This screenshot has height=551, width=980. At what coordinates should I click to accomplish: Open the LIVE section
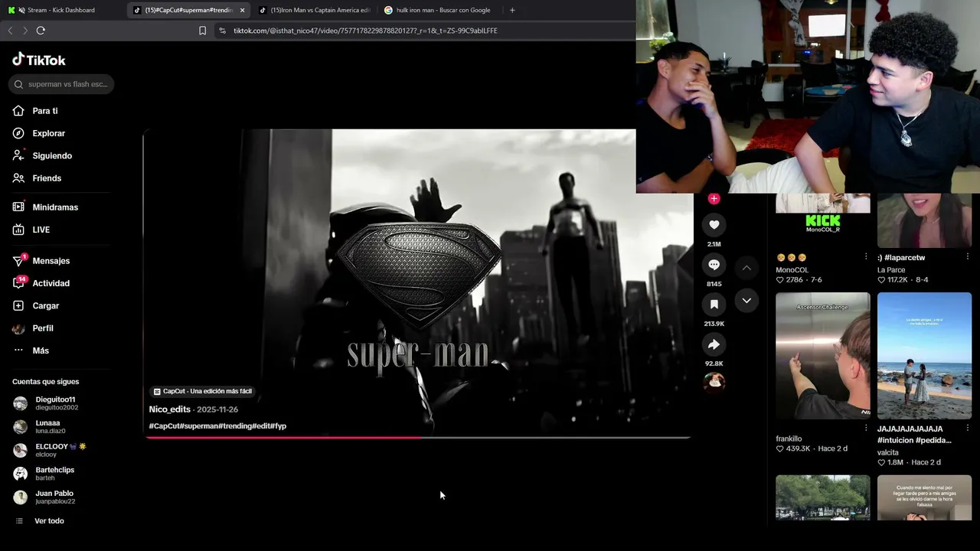[x=31, y=230]
